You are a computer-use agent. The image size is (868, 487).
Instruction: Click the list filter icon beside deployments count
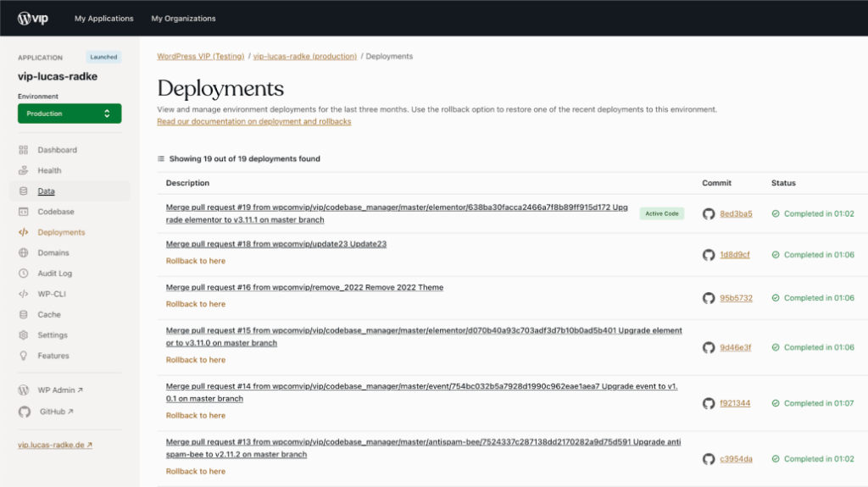(x=161, y=159)
